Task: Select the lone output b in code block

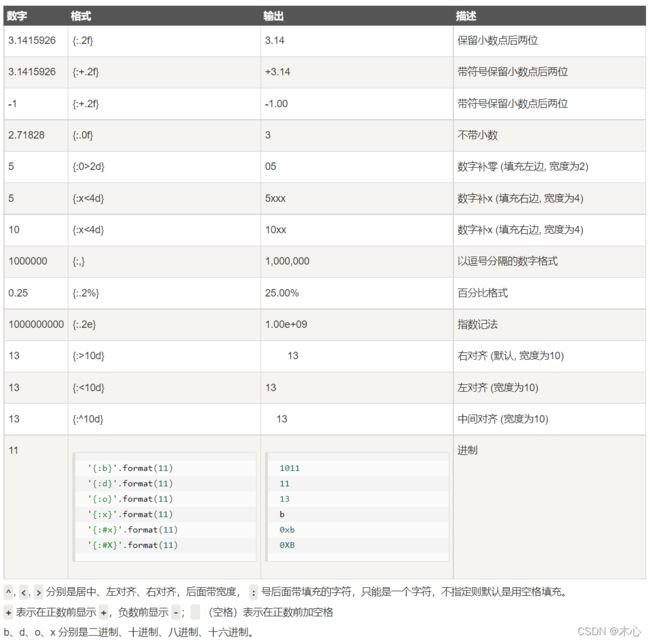Action: coord(282,514)
